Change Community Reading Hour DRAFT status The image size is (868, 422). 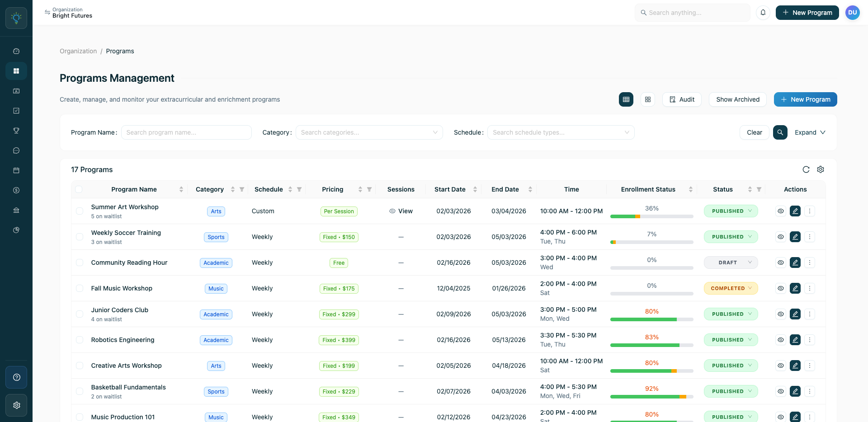click(731, 263)
